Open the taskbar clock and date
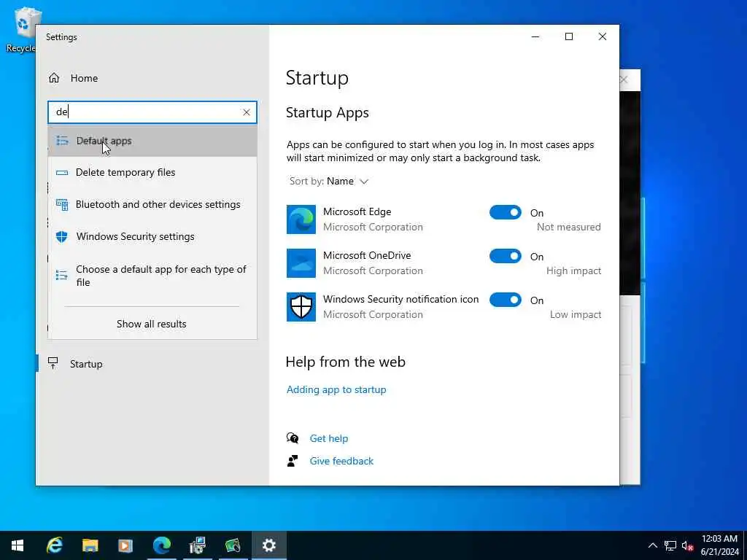 click(x=719, y=545)
